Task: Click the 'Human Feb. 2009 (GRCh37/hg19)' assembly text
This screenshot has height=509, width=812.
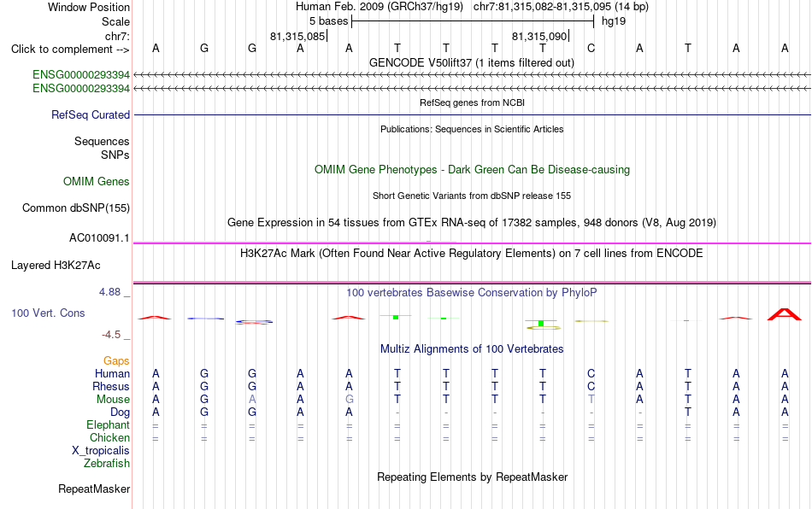Action: tap(380, 7)
